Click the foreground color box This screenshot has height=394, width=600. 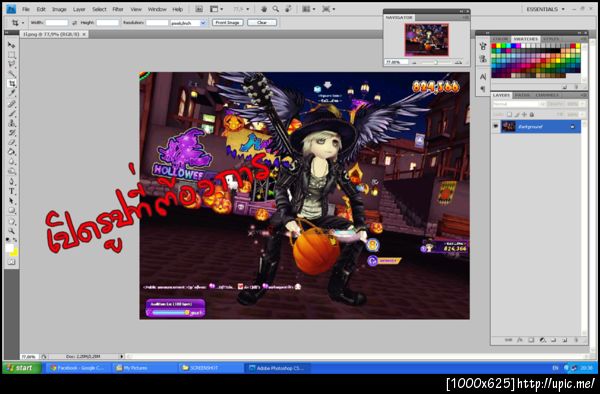[10, 248]
